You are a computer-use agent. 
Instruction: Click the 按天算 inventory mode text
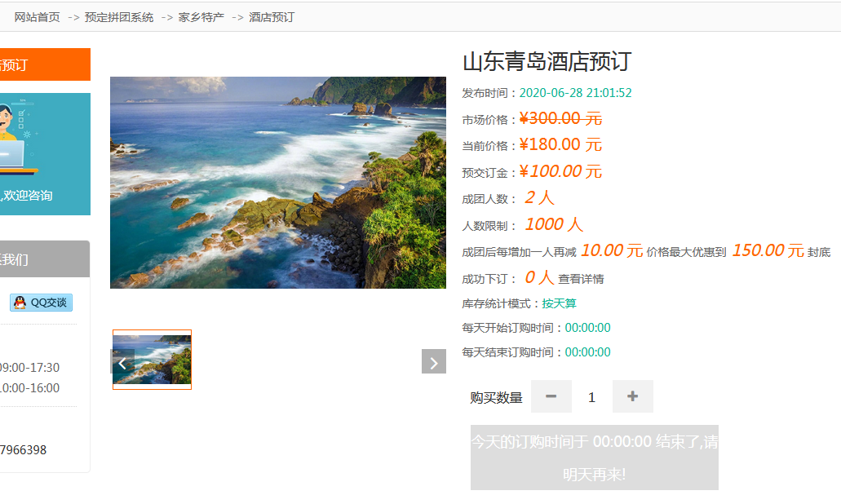(559, 303)
